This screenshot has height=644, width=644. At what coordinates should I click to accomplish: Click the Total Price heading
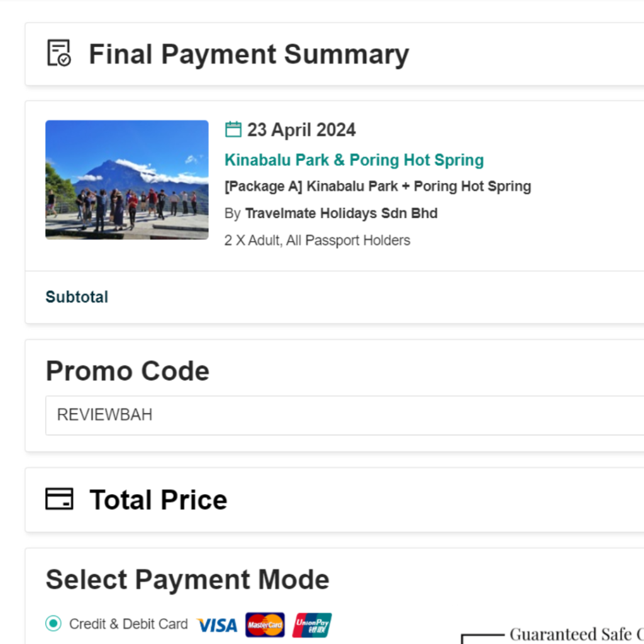[x=158, y=500]
